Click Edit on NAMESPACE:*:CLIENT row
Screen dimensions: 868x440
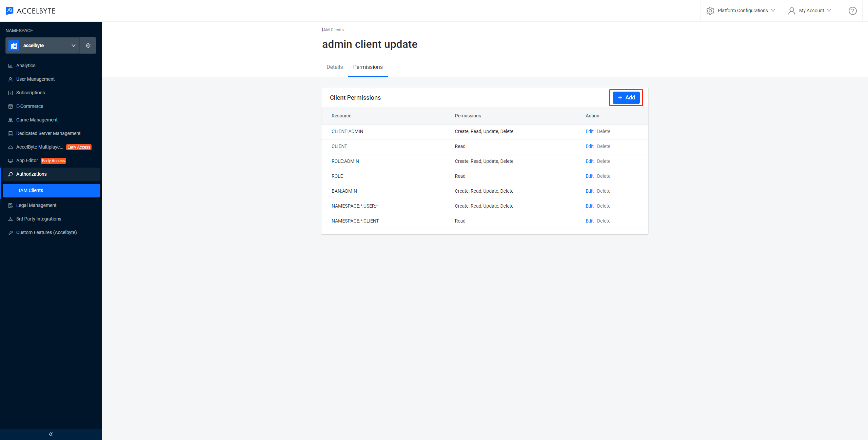[589, 221]
